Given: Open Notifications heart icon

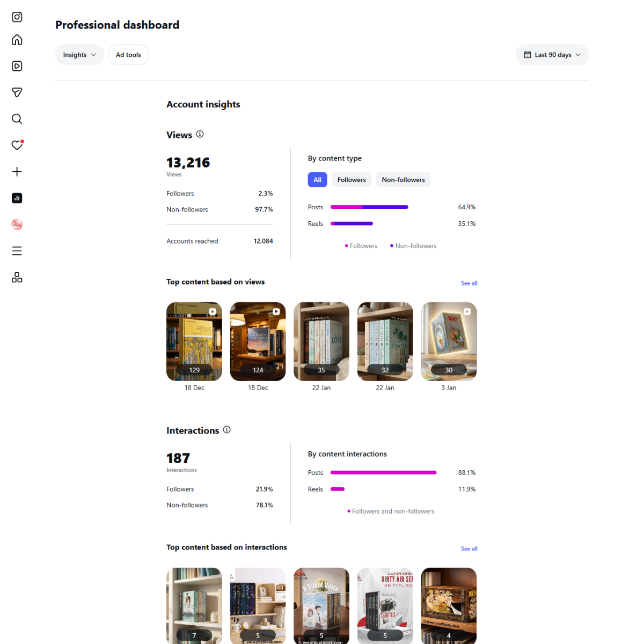Looking at the screenshot, I should coord(17,145).
